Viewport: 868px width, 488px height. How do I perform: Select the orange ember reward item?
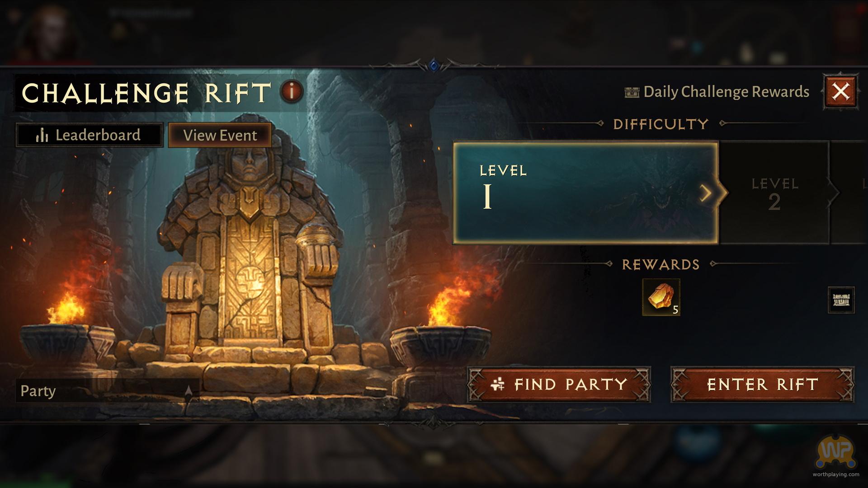tap(661, 297)
